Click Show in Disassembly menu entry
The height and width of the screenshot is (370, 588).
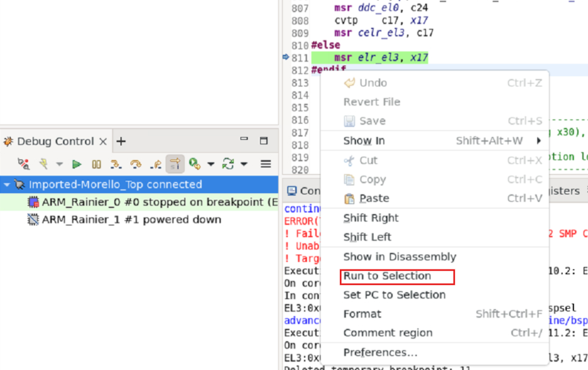[399, 257]
